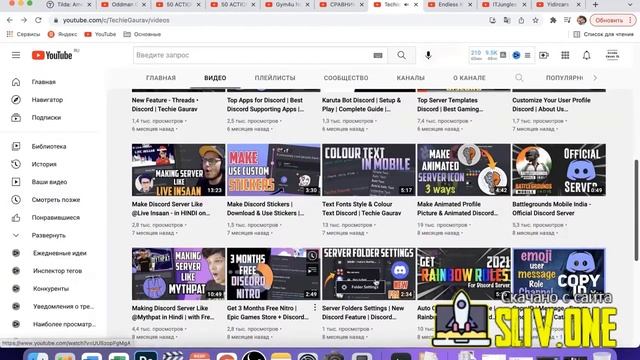Image resolution: width=640 pixels, height=360 pixels.
Task: Open Список для чтения reading list
Action: pyautogui.click(x=603, y=34)
